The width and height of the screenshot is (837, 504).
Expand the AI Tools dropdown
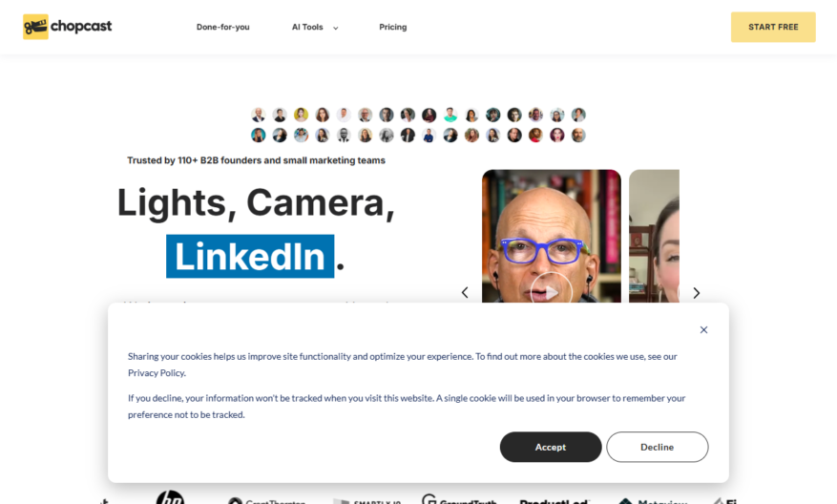coord(314,28)
